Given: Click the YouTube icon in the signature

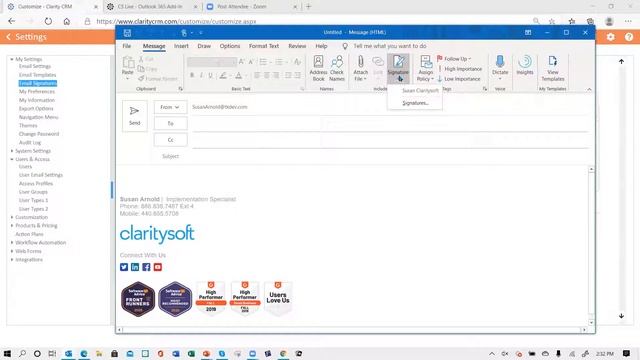Looking at the screenshot, I should pos(158,267).
